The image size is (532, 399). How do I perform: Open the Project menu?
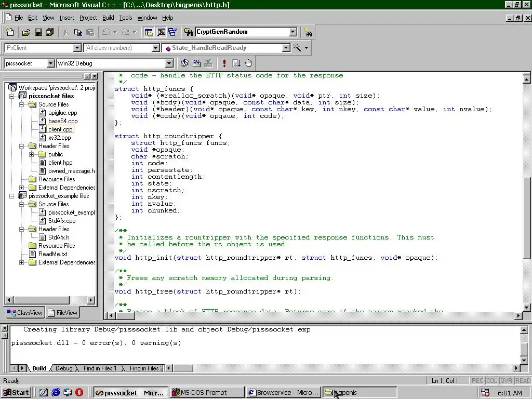[88, 18]
